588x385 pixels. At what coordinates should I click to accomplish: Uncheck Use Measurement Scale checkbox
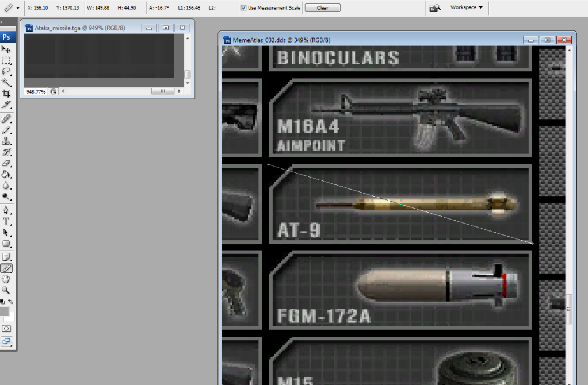244,8
